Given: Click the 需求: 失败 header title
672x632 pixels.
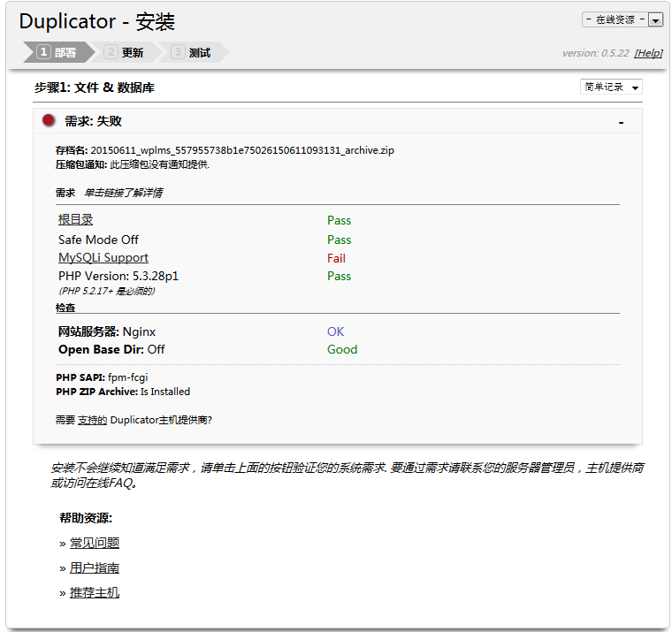Looking at the screenshot, I should (93, 121).
